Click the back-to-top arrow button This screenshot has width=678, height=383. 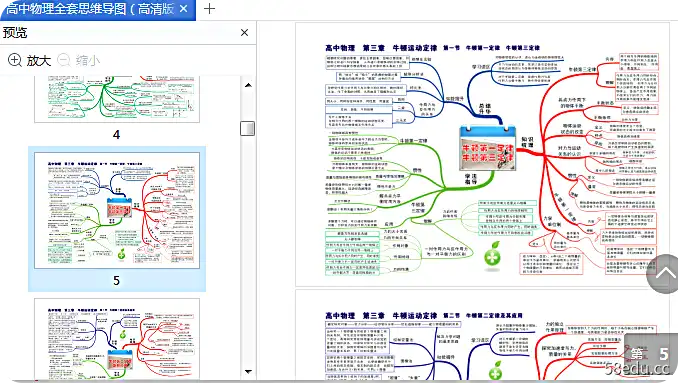pos(665,274)
